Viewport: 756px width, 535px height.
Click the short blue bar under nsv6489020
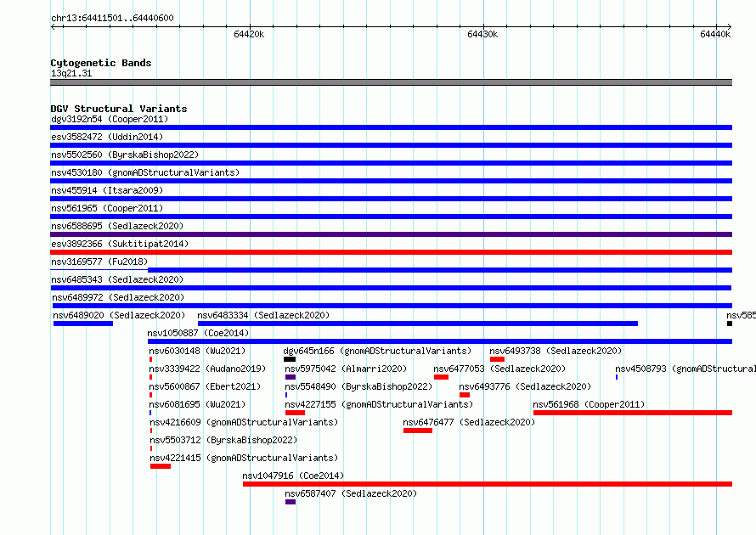point(83,324)
